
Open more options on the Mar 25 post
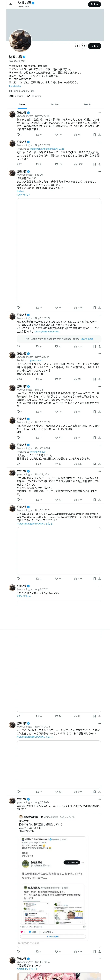99,386
